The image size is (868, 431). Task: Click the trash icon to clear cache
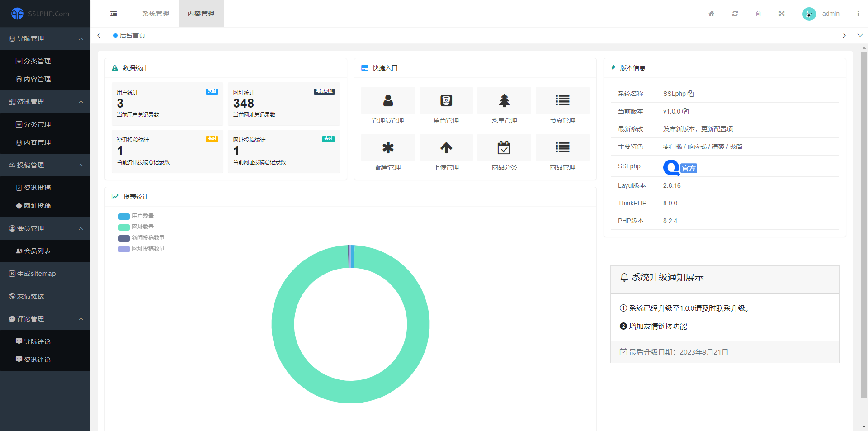point(758,14)
